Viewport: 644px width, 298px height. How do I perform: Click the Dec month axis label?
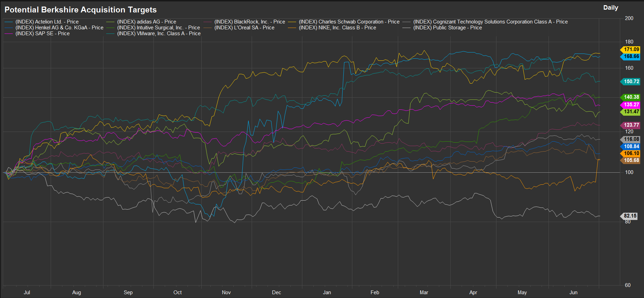pos(276,292)
